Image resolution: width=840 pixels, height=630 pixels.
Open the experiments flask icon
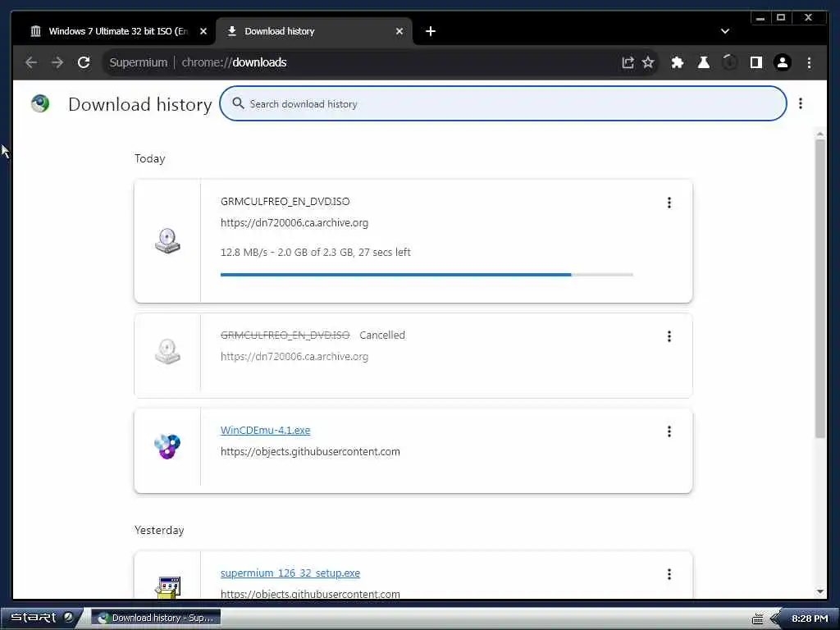(x=703, y=62)
